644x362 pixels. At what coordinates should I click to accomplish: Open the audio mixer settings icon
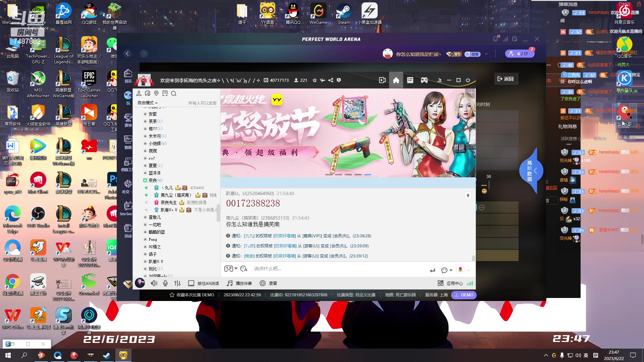(177, 283)
